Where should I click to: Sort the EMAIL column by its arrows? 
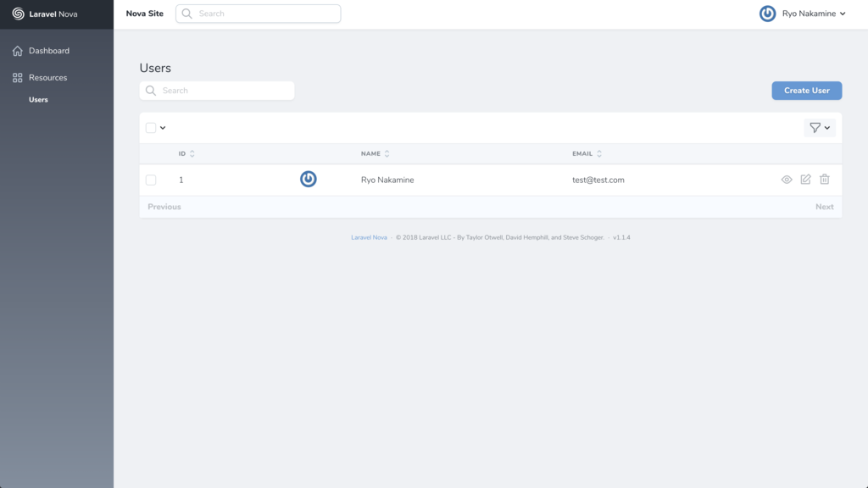[598, 153]
